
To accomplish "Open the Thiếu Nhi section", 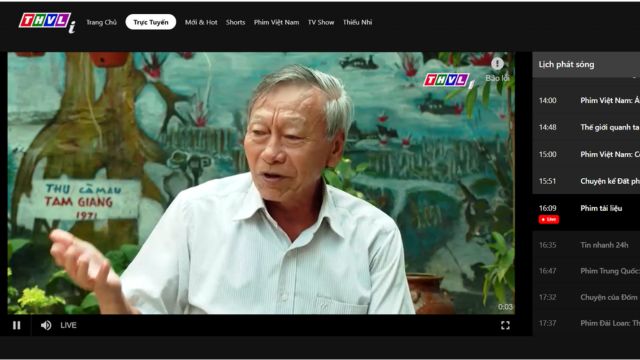I will click(x=358, y=22).
